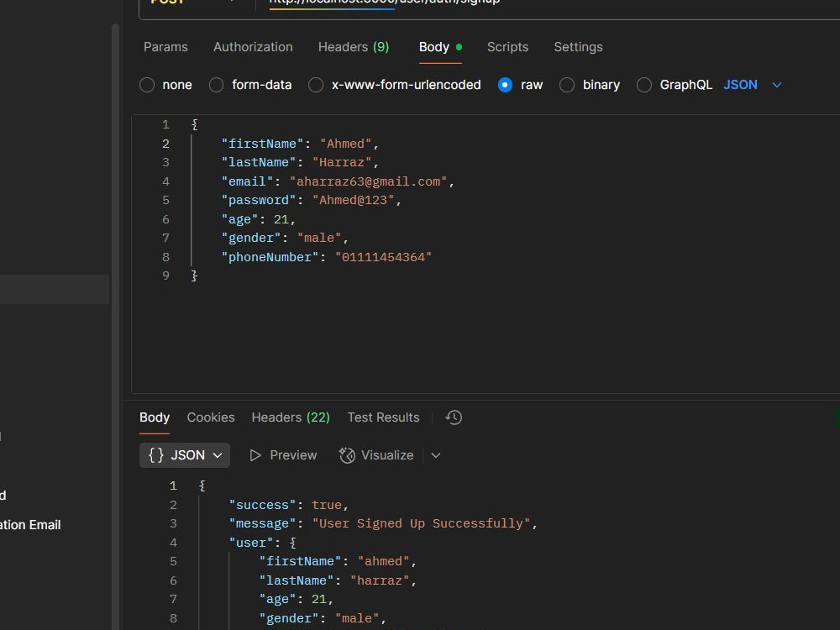
Task: Click the true value in response
Action: [327, 505]
